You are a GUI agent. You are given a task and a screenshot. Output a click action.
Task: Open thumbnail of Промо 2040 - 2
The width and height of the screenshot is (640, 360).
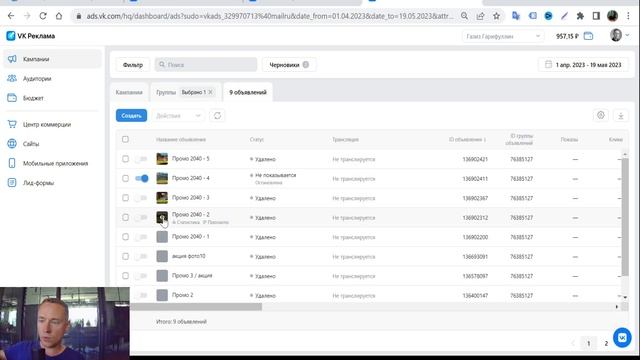162,218
